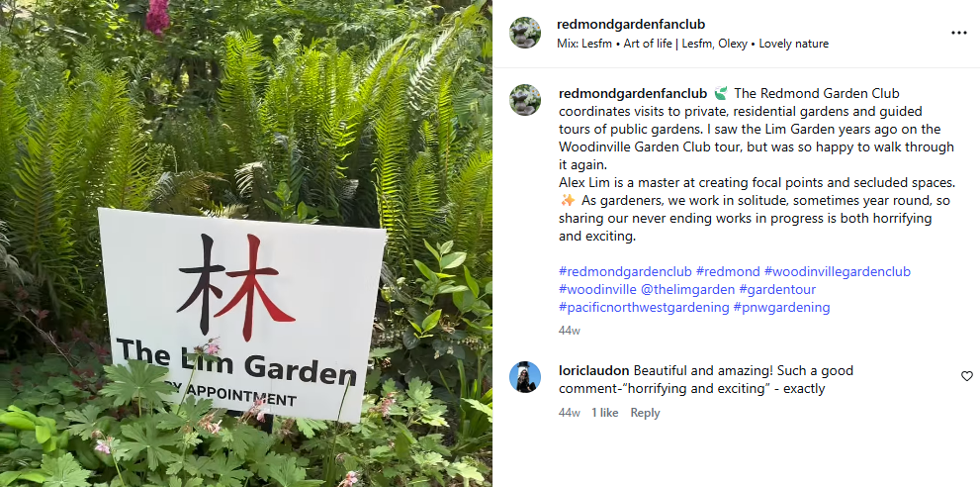Click the Lim Garden sign photo

point(246,243)
